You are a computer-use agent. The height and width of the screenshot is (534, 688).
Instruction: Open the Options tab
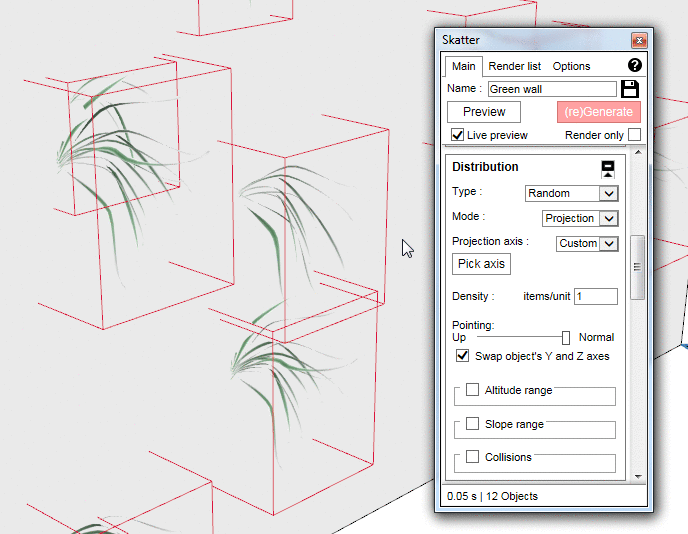[571, 66]
